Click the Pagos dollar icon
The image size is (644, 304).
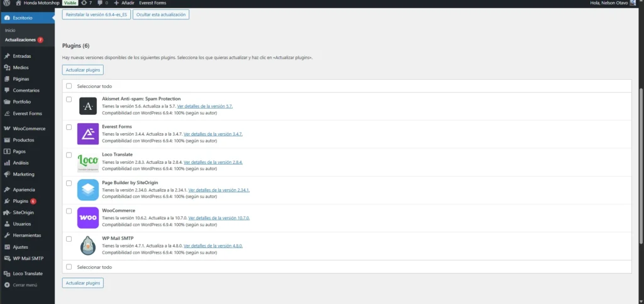coord(7,151)
